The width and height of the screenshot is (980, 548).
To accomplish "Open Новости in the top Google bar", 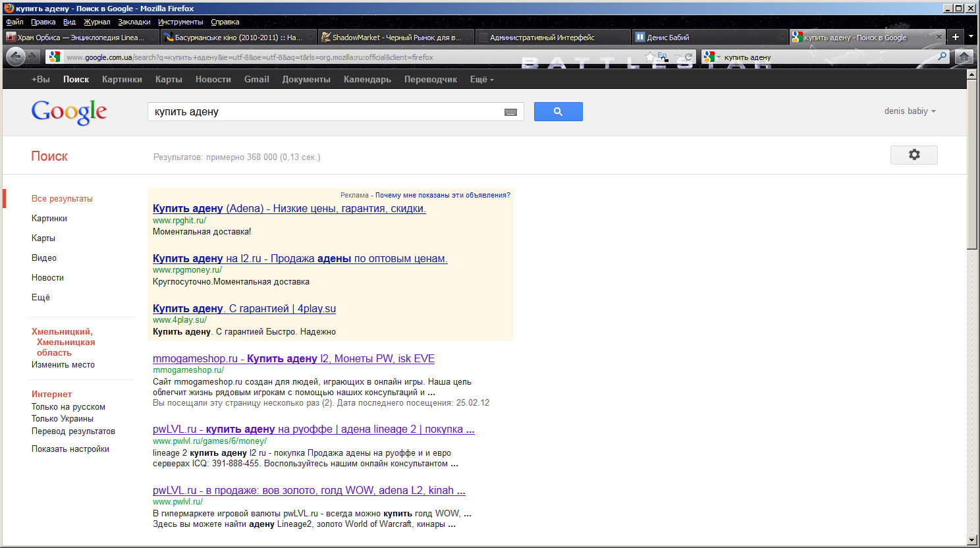I will click(213, 79).
